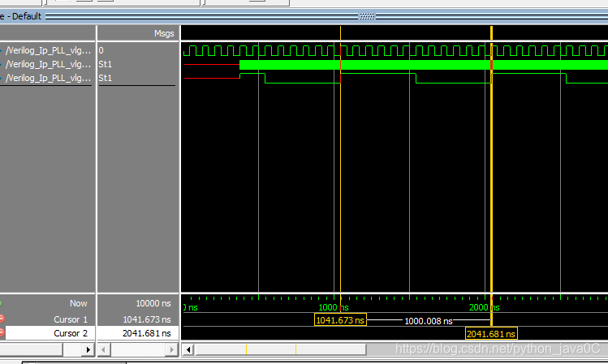608x364 pixels.
Task: Click right arrow of values pane scrollbar
Action: (172, 350)
